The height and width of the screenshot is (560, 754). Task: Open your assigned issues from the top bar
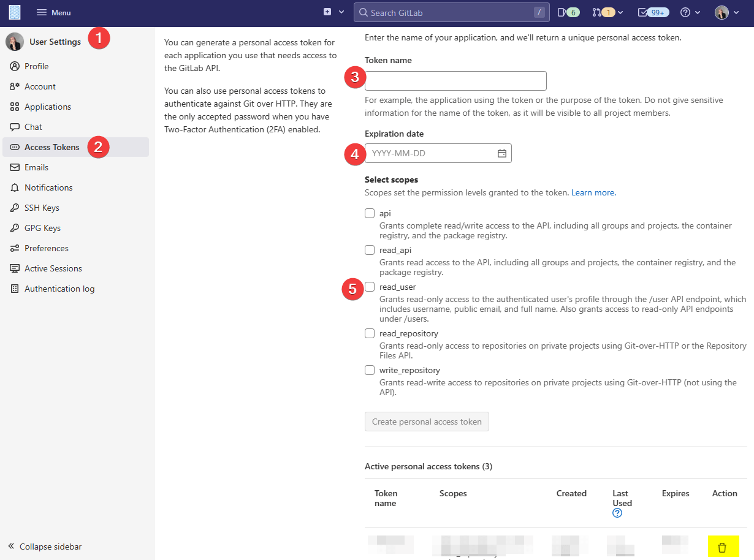(x=566, y=12)
